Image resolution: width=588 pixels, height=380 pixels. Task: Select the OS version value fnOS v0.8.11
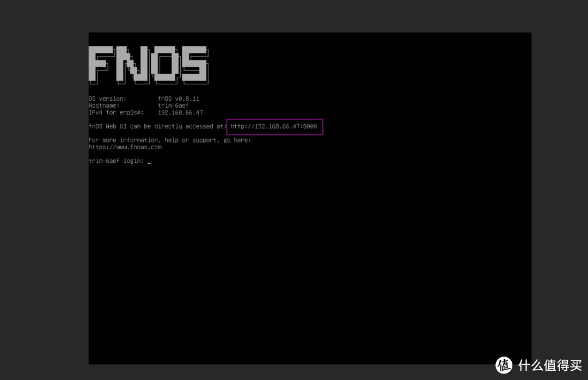(x=179, y=99)
